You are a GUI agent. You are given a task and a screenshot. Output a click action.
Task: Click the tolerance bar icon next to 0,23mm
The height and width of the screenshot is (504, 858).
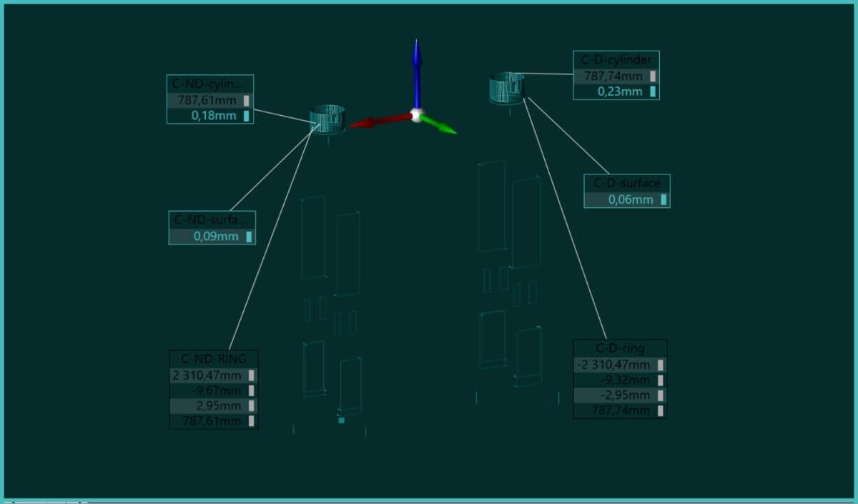pos(651,92)
